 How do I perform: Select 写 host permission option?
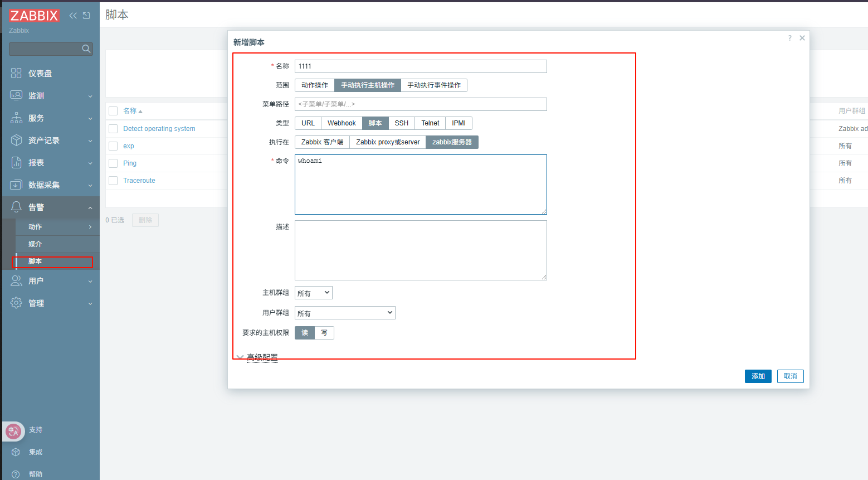pos(324,333)
